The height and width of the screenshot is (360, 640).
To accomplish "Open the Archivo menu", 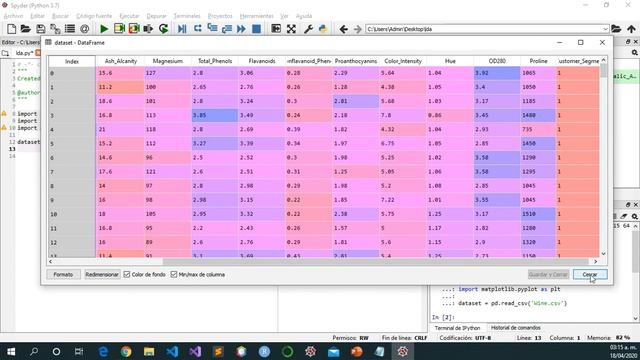I will [13, 16].
